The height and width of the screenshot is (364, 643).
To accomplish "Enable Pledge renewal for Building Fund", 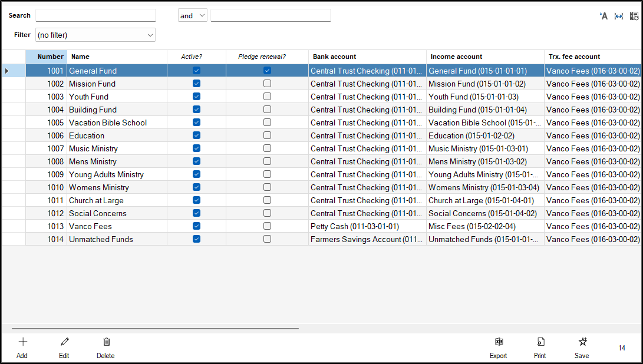I will click(267, 110).
